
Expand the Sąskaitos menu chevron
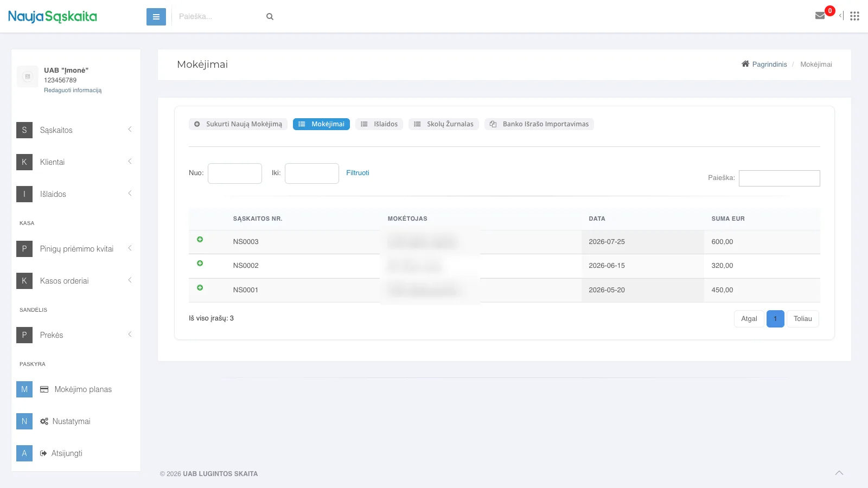(x=130, y=129)
